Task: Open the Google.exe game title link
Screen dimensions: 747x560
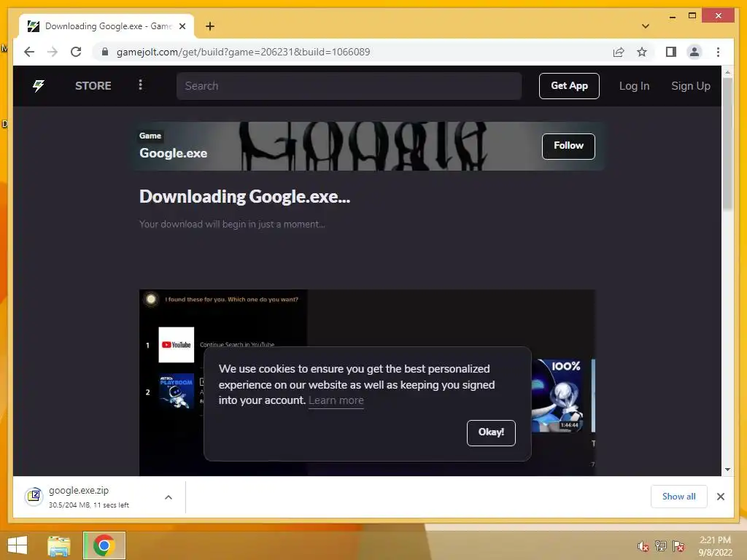Action: pyautogui.click(x=173, y=153)
